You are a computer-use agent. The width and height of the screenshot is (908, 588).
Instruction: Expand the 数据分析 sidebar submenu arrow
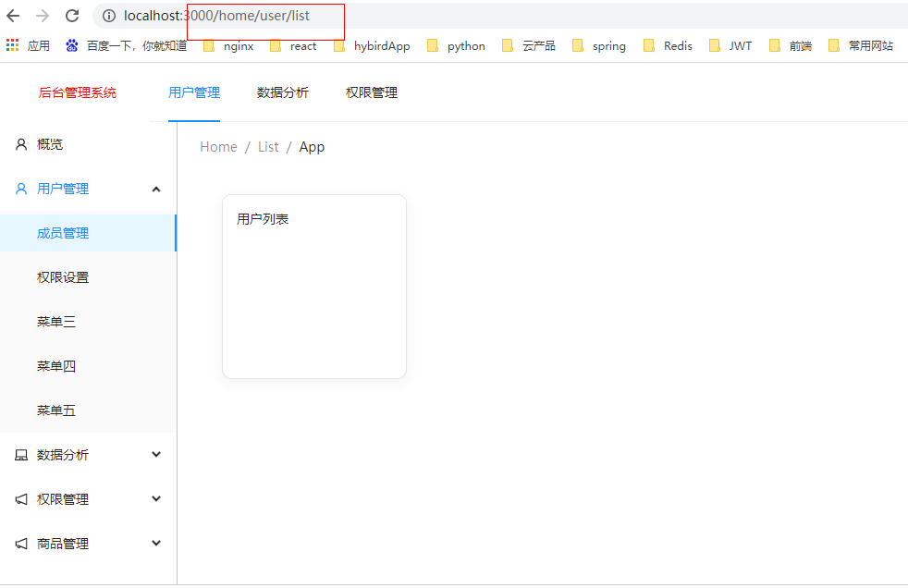[155, 454]
